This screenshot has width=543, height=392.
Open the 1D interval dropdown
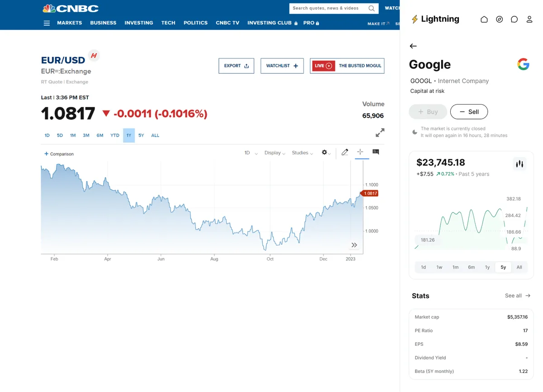pyautogui.click(x=251, y=153)
